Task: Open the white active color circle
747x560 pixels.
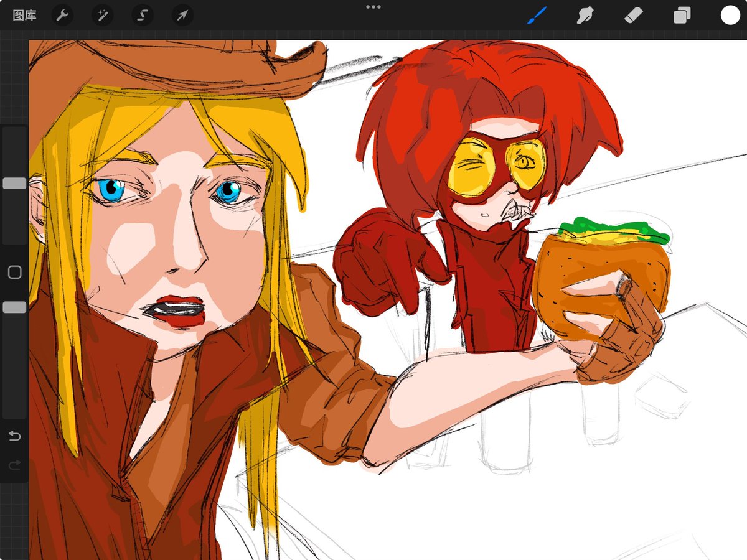Action: [730, 15]
